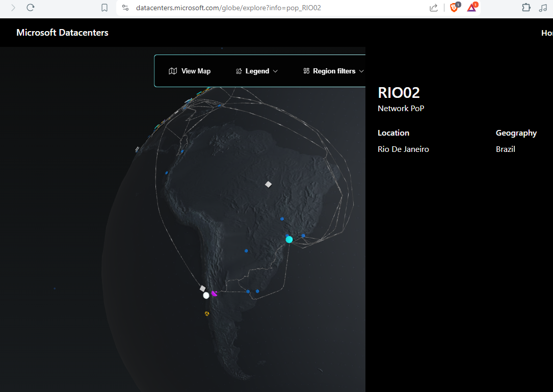This screenshot has width=553, height=392.
Task: Select the white diamond marker above the white circle
Action: [x=202, y=289]
